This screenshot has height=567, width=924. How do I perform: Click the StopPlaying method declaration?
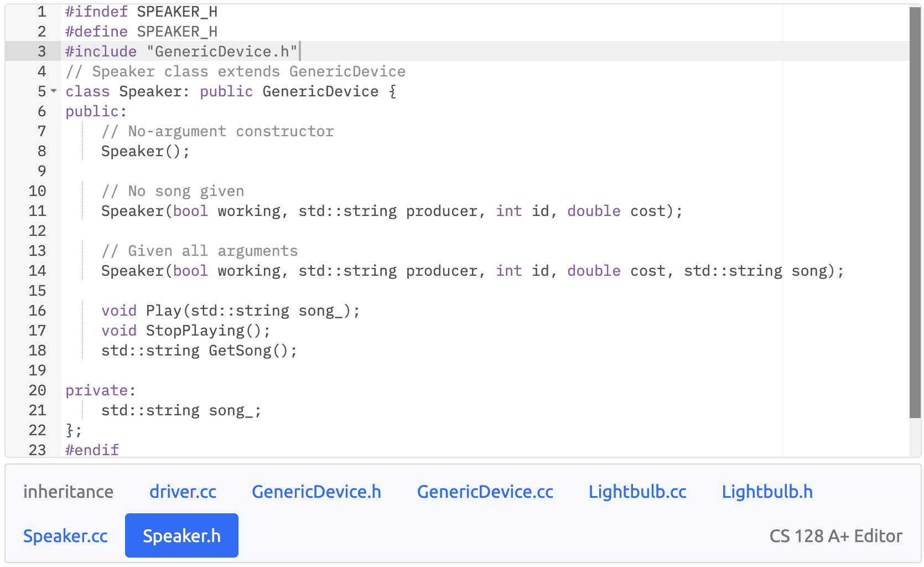tap(185, 330)
